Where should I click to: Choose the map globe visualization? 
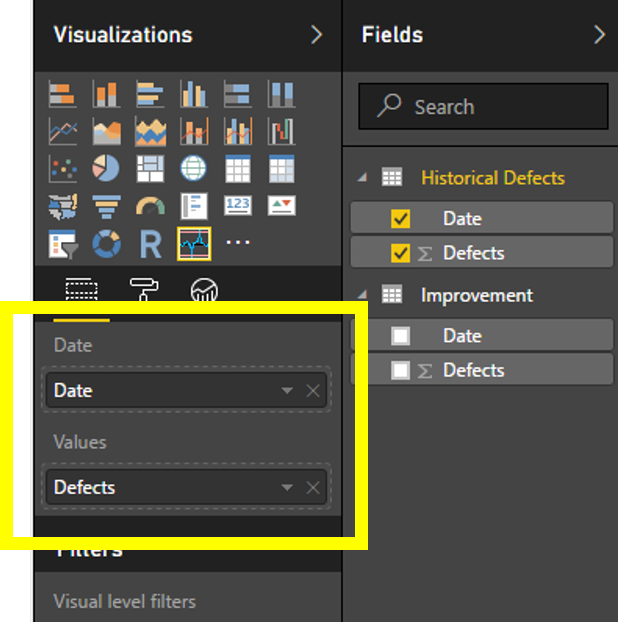coord(193,168)
